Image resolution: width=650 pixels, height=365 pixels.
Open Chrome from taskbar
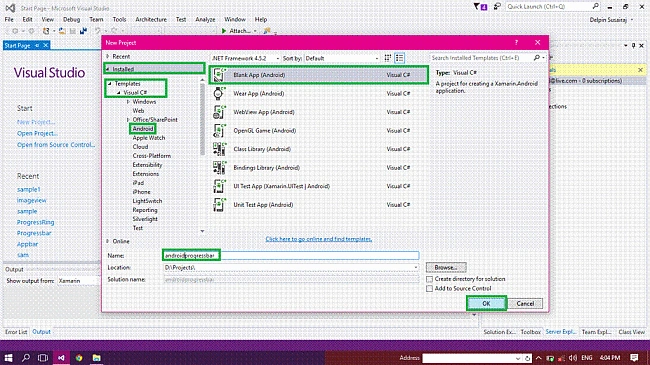tap(79, 358)
